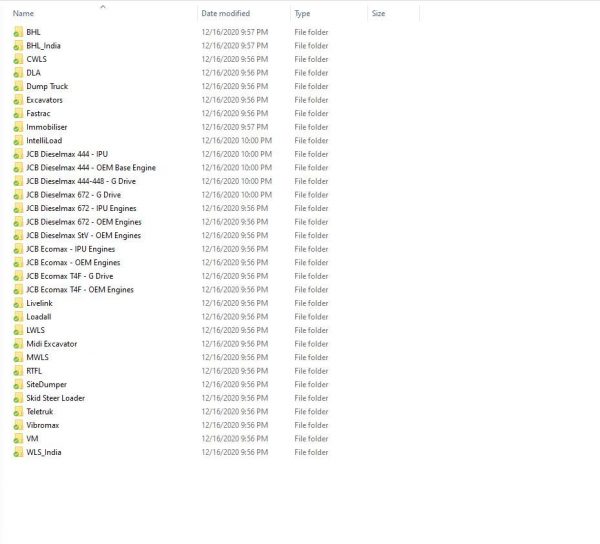Select the CWLS folder icon
The height and width of the screenshot is (544, 600).
pos(18,59)
